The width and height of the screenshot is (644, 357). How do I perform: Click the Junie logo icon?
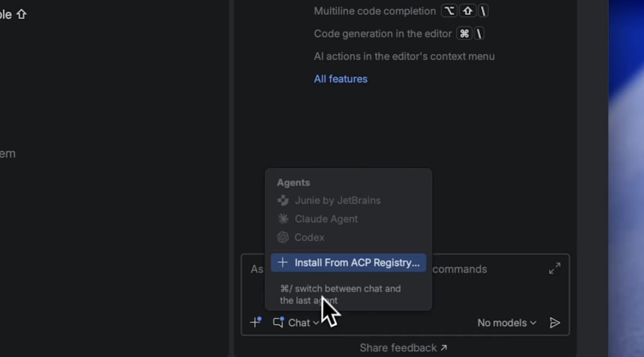coord(283,200)
